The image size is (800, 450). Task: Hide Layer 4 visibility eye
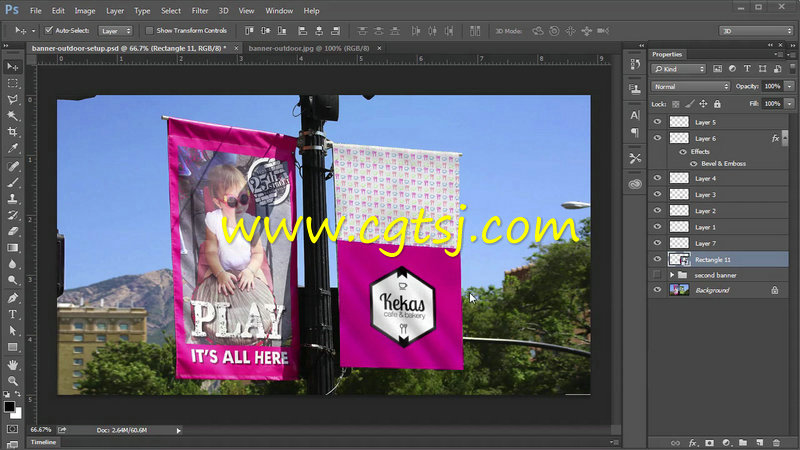pyautogui.click(x=657, y=178)
